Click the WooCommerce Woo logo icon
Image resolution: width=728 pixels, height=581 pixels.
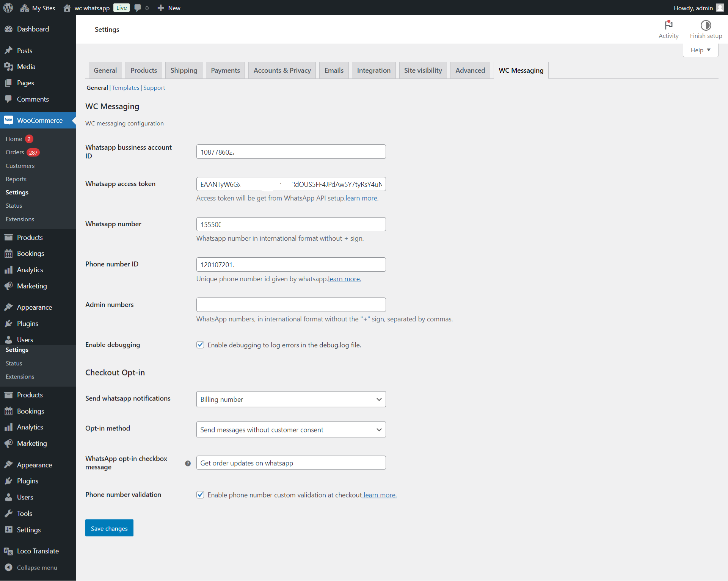(x=8, y=120)
